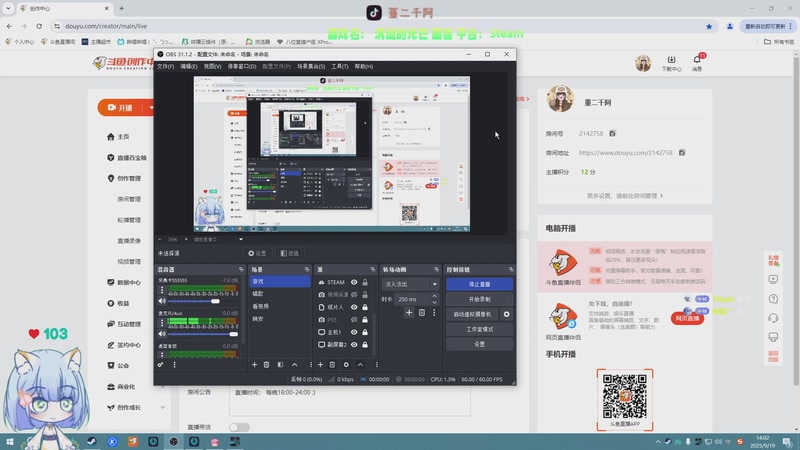Image resolution: width=800 pixels, height=450 pixels.
Task: Increase the 250 ms transition duration
Action: point(434,296)
